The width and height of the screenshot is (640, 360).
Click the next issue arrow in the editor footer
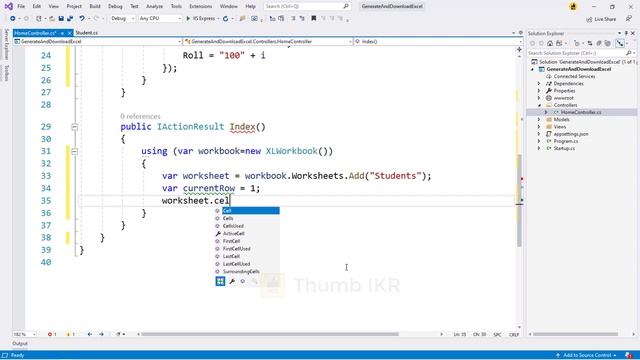101,334
